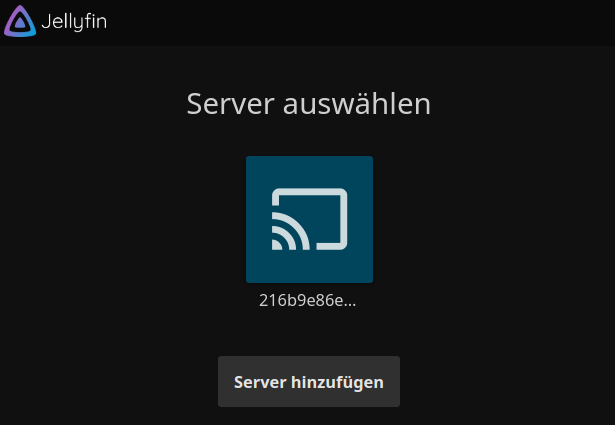The height and width of the screenshot is (425, 615).
Task: Open the 216b9e86e... server card
Action: [x=309, y=219]
